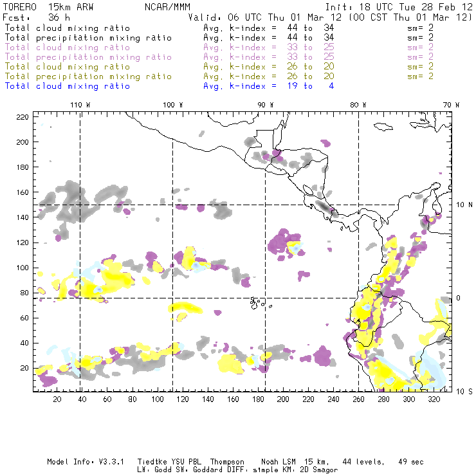Select the olive 'Total precipitation mixing ratio' legend line

[x=88, y=76]
